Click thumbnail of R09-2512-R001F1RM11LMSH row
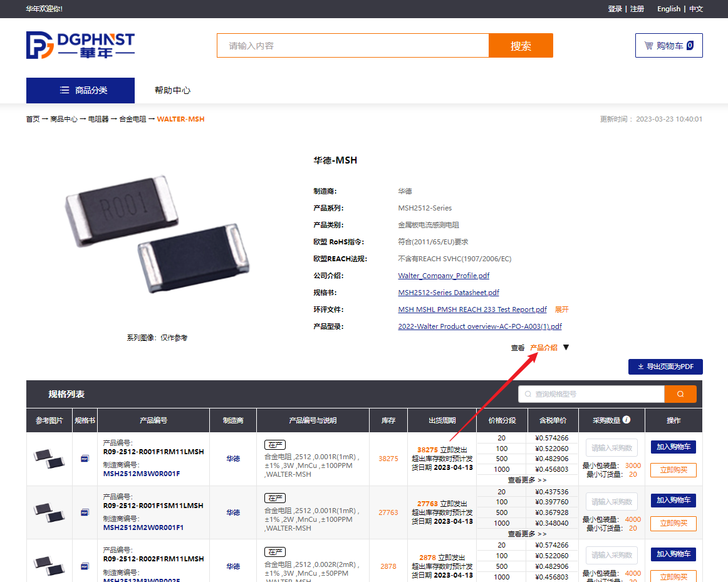The height and width of the screenshot is (582, 728). (x=49, y=459)
